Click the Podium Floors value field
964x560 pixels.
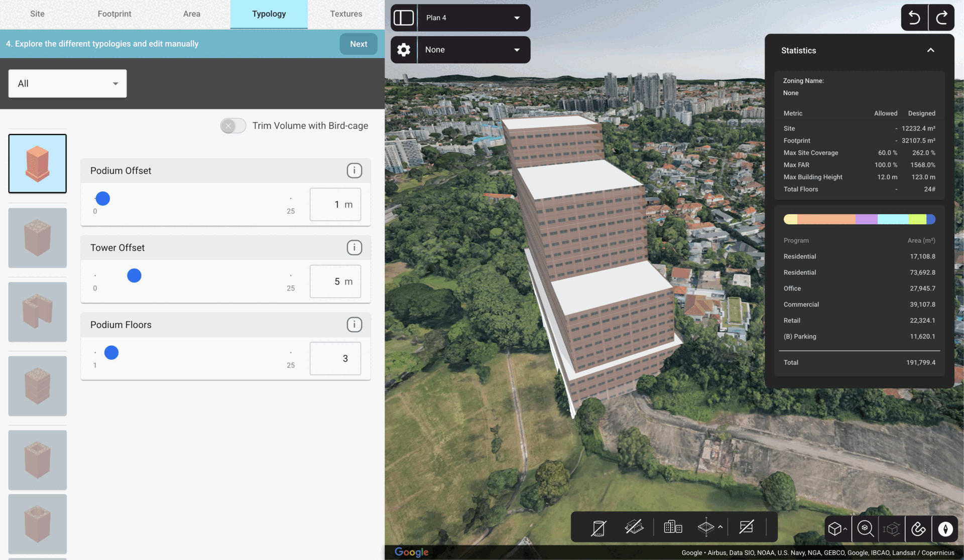335,358
